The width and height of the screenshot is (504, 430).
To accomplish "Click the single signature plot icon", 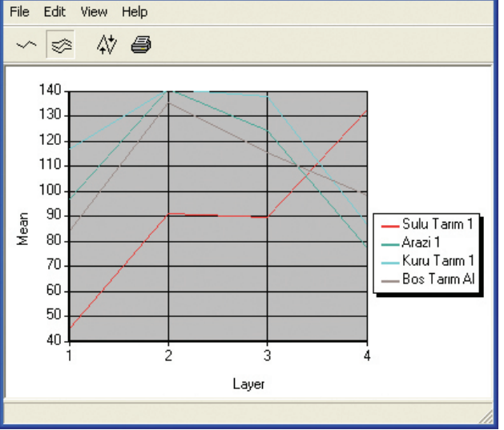I will coord(26,46).
